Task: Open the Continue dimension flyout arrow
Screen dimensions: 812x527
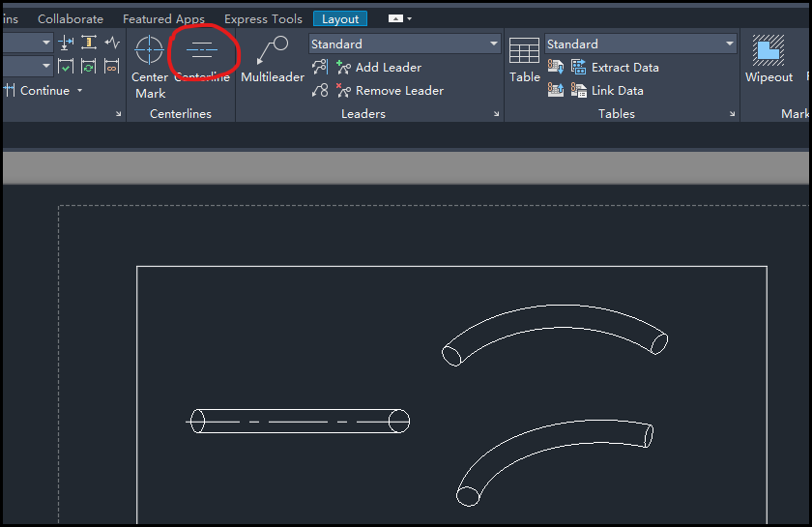Action: click(79, 91)
